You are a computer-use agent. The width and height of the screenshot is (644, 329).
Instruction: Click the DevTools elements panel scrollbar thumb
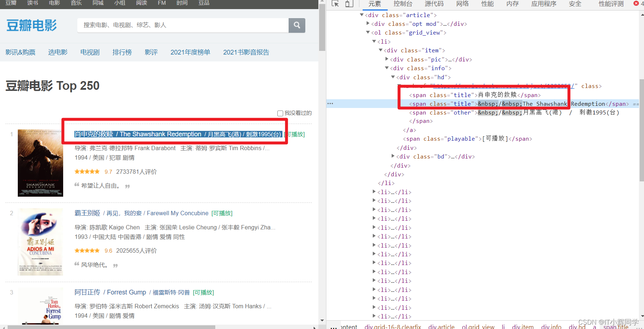tap(641, 130)
